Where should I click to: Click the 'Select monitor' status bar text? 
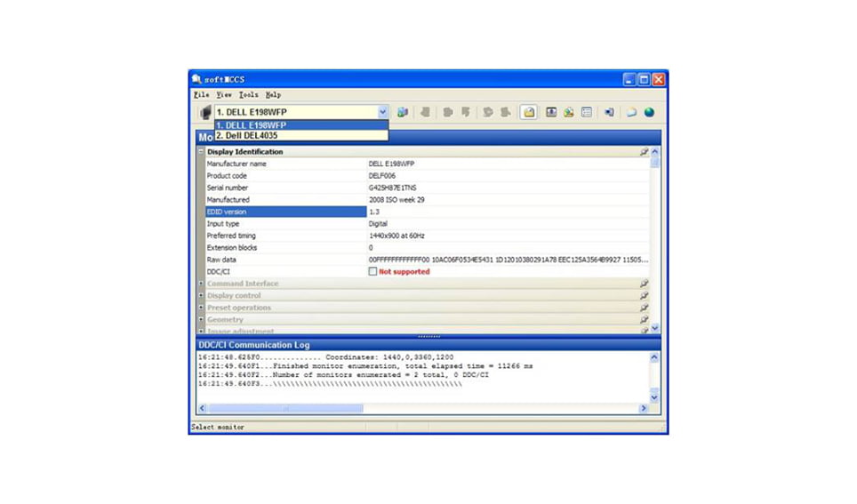(x=218, y=427)
